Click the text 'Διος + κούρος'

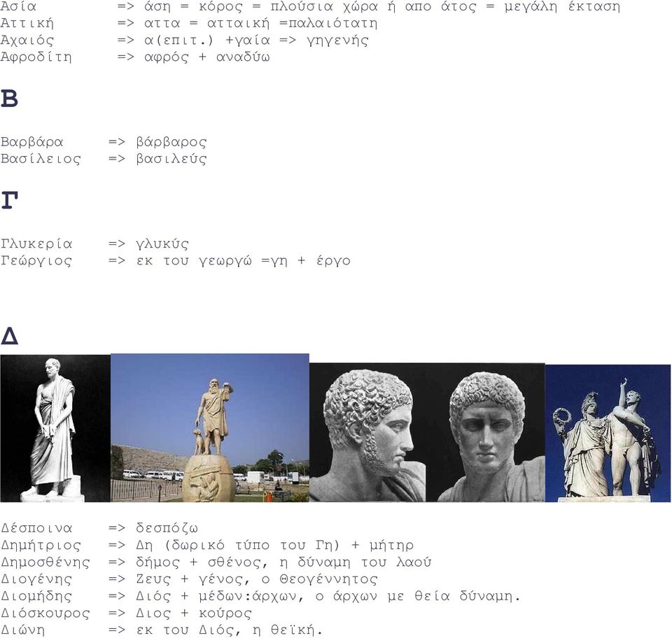tap(194, 613)
